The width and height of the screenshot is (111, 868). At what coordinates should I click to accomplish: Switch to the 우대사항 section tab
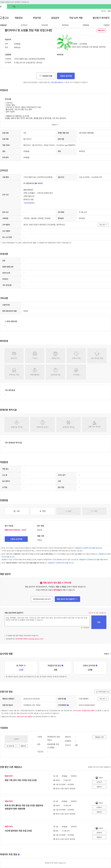point(44,25)
